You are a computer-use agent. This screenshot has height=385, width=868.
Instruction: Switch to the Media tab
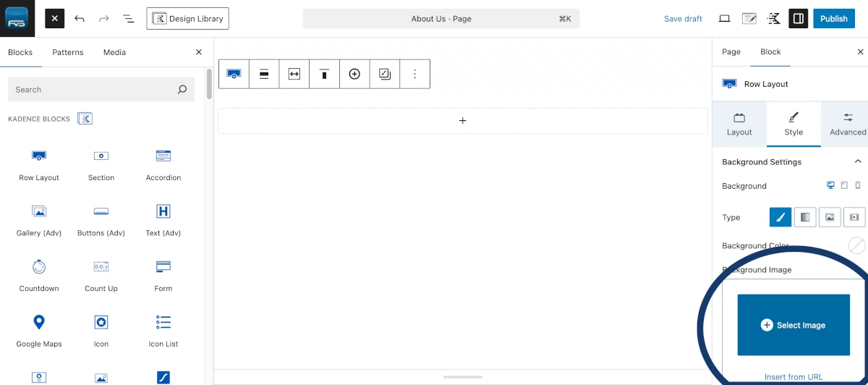114,52
